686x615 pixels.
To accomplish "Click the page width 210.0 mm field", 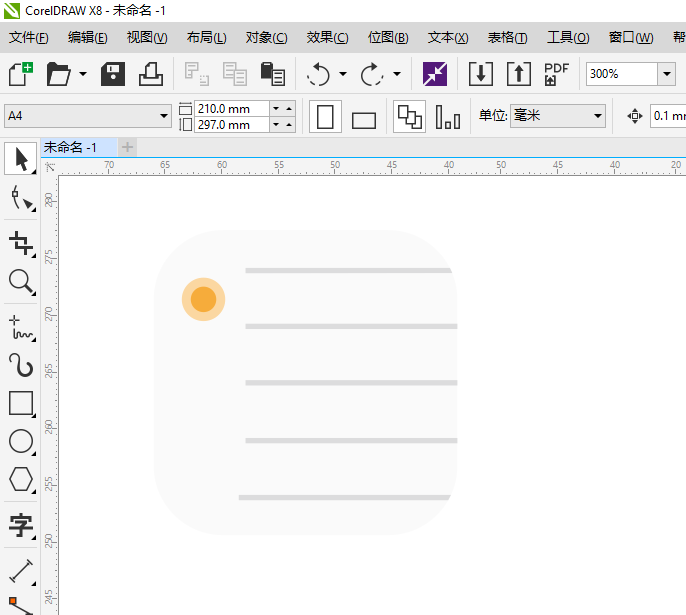I will tap(231, 108).
